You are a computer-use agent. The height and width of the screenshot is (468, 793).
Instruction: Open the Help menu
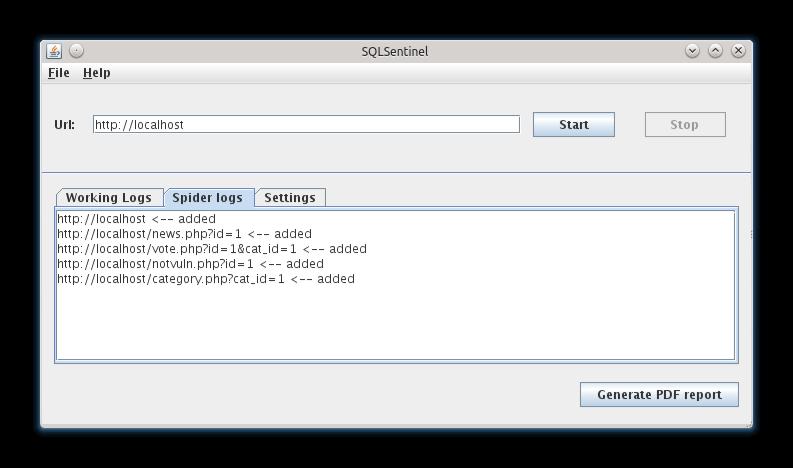coord(97,73)
